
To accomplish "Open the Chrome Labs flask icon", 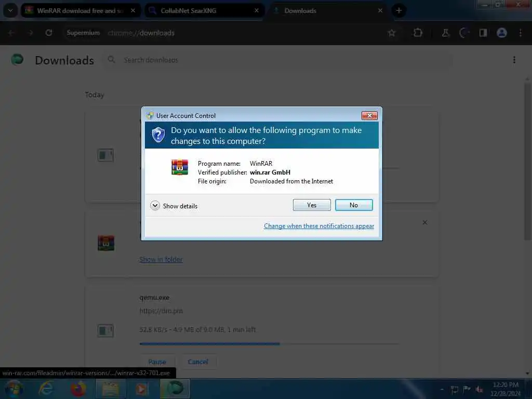I will point(445,33).
